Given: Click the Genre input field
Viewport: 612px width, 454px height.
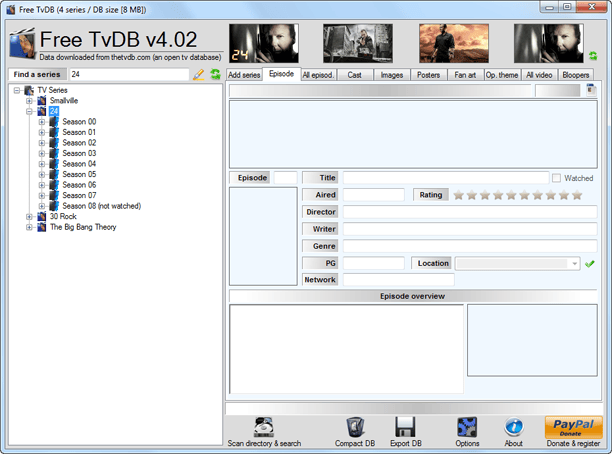Looking at the screenshot, I should click(x=470, y=246).
